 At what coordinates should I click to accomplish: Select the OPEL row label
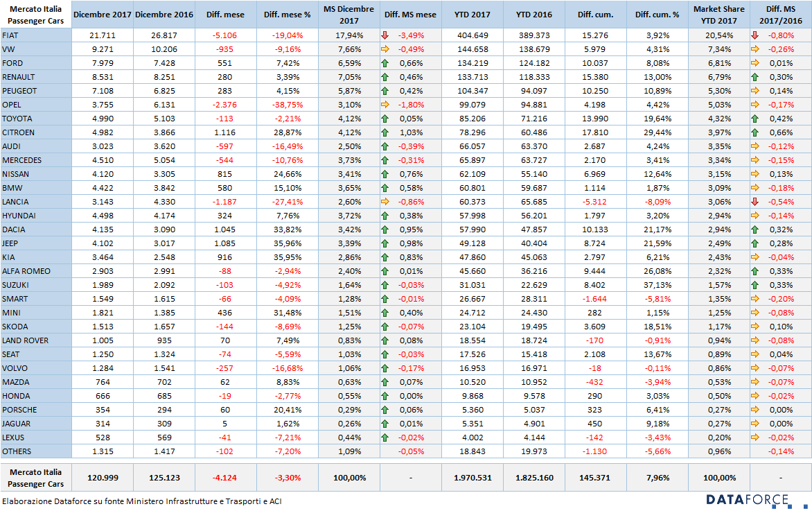(36, 105)
